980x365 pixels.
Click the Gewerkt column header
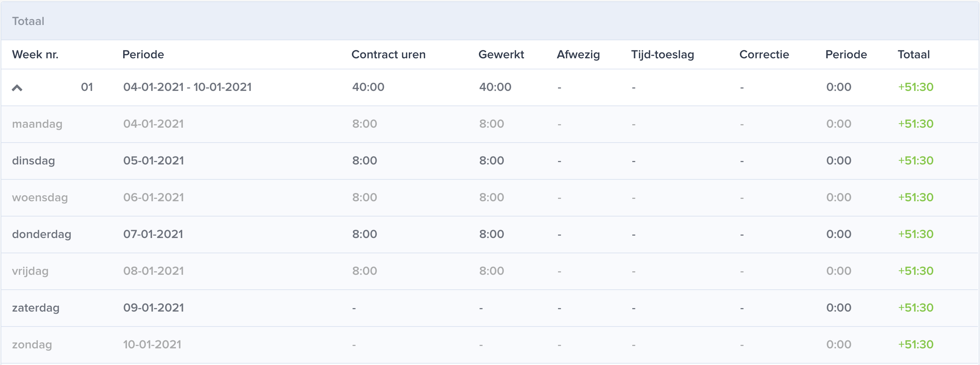501,54
